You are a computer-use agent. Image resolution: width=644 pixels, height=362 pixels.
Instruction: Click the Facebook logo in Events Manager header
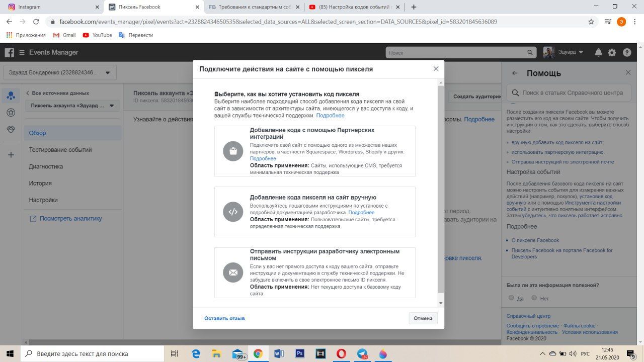9,52
